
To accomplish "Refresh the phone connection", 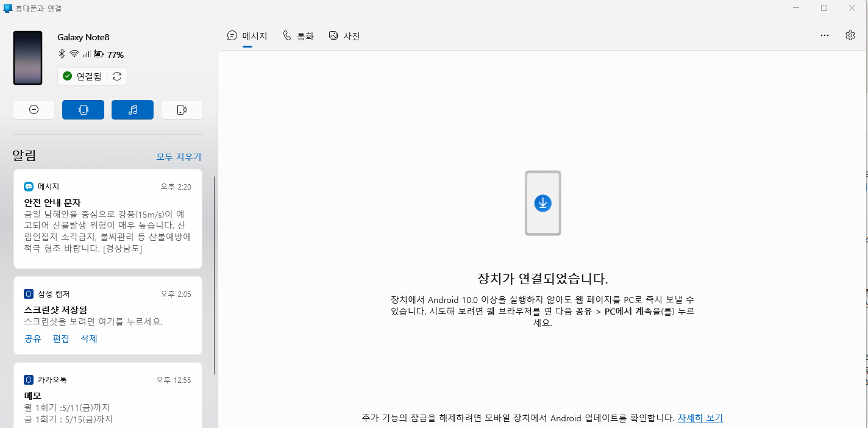I will coord(117,76).
